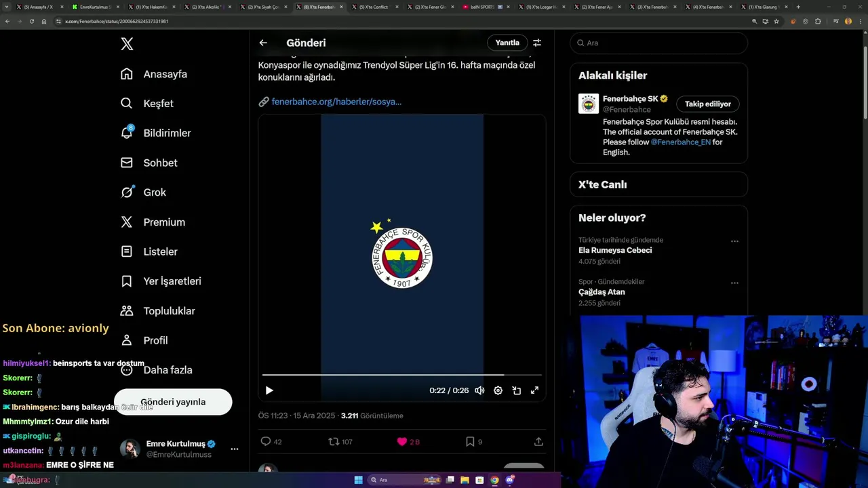Open Emre Kurtulmuş account menu dots
The image size is (868, 488).
pyautogui.click(x=234, y=449)
